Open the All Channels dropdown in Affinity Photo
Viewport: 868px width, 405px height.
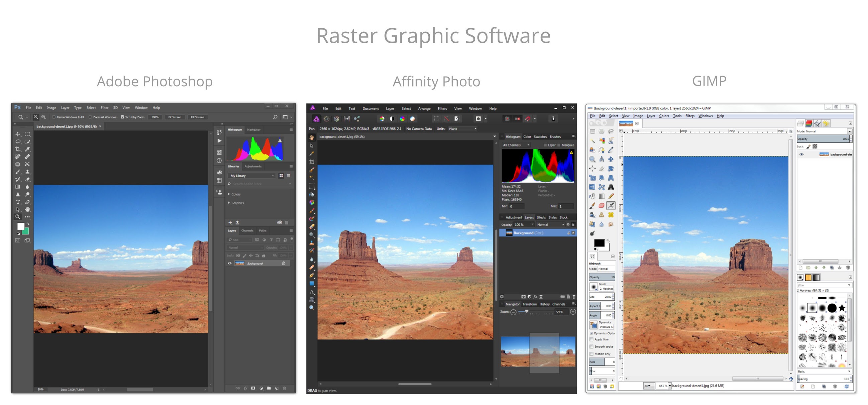(x=516, y=145)
